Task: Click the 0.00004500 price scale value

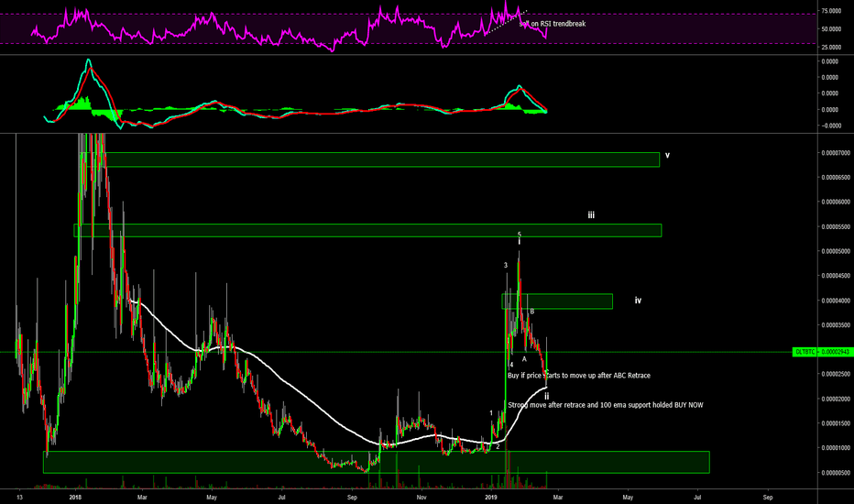Action: 836,276
